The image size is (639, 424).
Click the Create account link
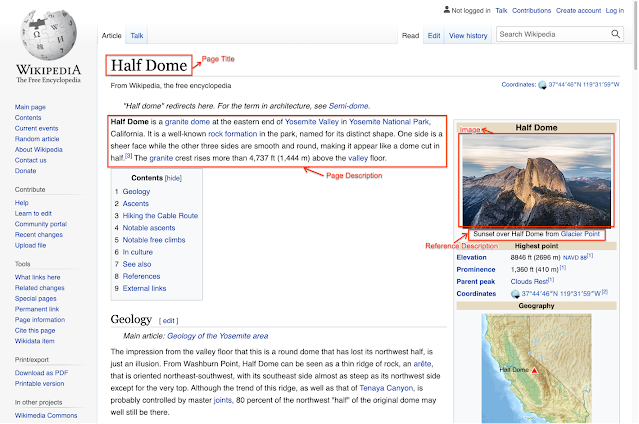pyautogui.click(x=578, y=11)
